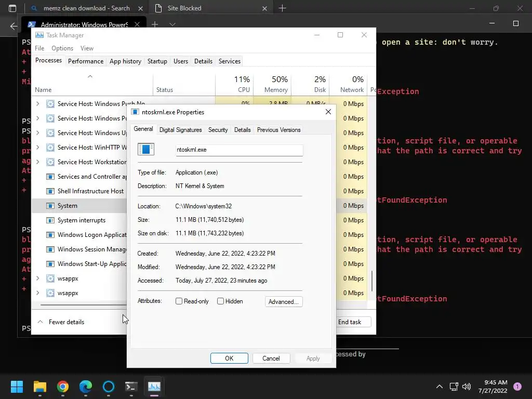This screenshot has height=399, width=532.
Task: Click ntoskrnl.exe filename field
Action: tap(239, 150)
